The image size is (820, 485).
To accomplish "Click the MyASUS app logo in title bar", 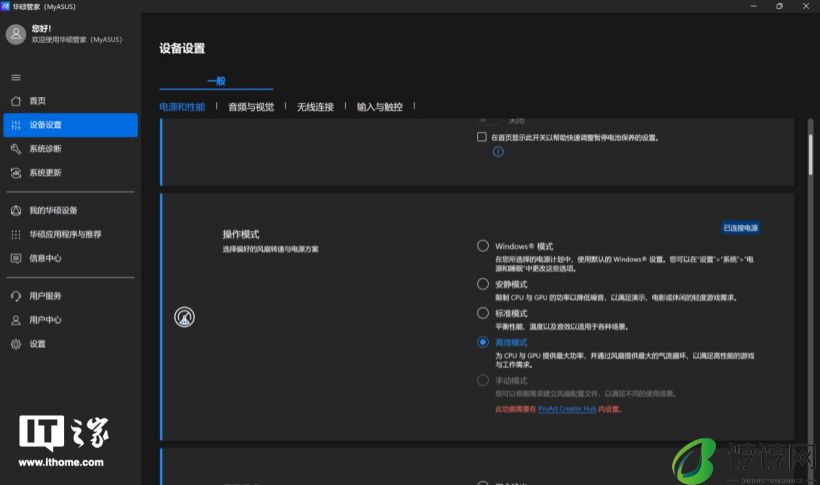I will pos(5,6).
